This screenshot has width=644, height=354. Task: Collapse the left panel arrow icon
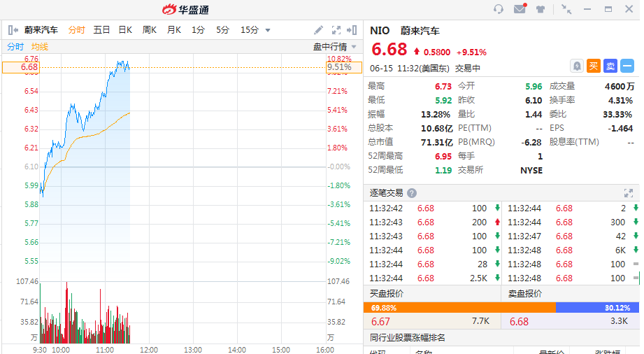pos(12,30)
